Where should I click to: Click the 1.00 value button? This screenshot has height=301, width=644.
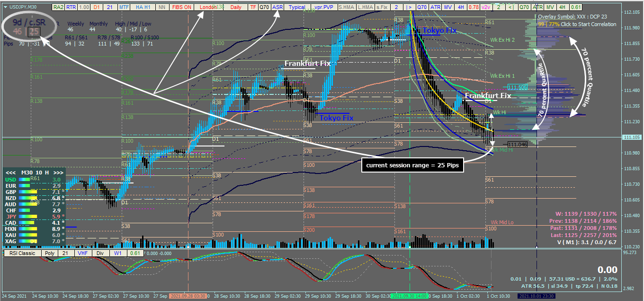pos(84,7)
